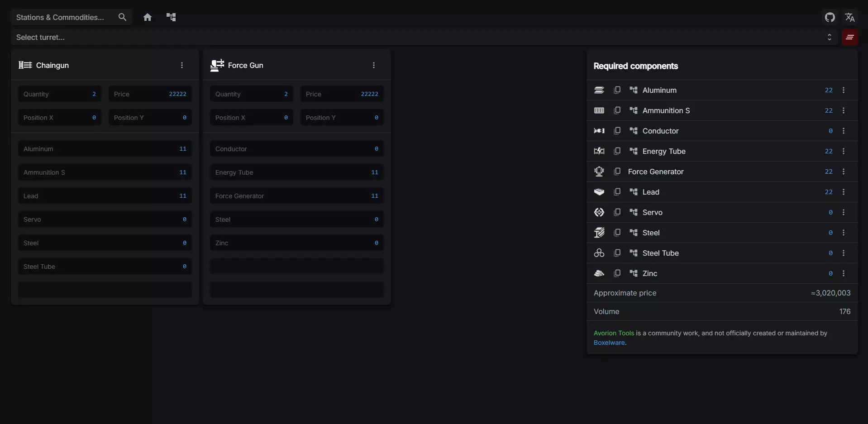Edit the Force Gun Price field
This screenshot has width=868, height=424.
pos(342,94)
